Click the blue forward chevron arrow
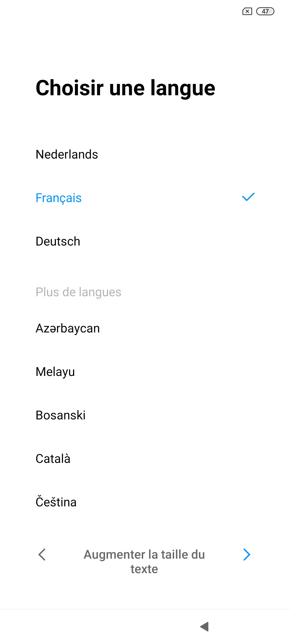Screen dimensions: 290x644 click(247, 555)
